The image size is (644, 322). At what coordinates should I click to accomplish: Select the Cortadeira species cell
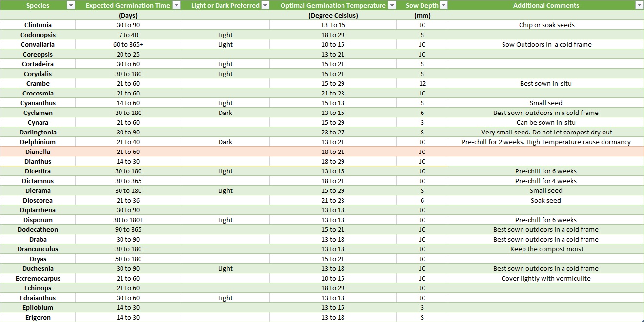coord(38,64)
